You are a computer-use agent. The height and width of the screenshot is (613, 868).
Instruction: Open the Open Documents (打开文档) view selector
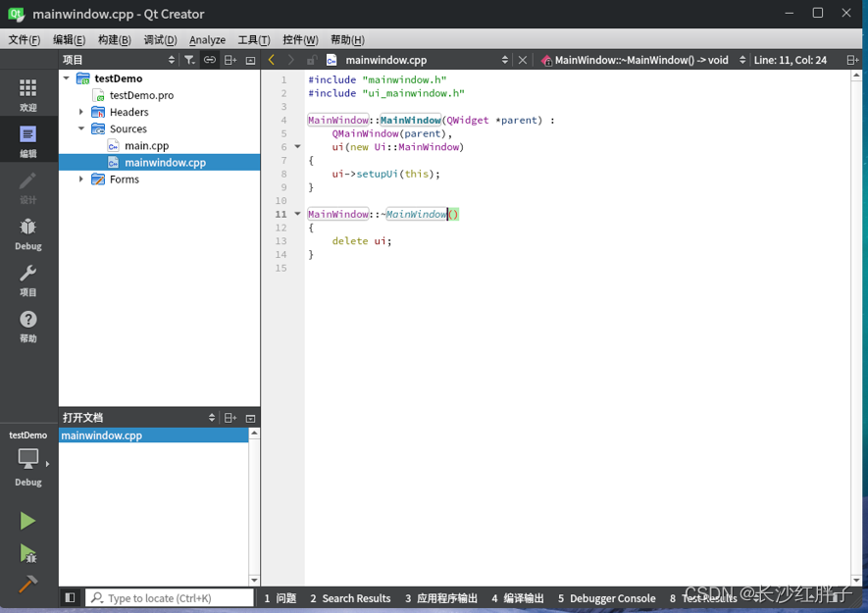tap(138, 418)
